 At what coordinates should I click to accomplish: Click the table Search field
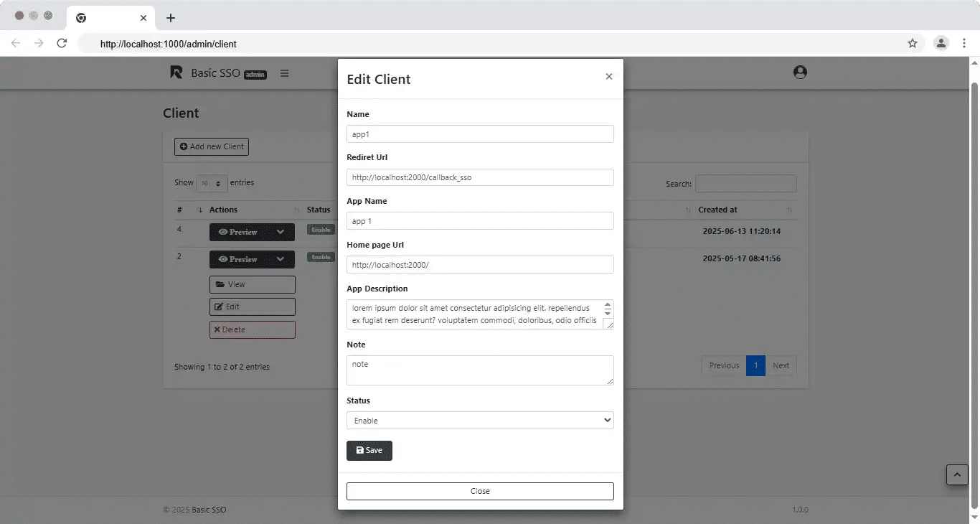coord(745,184)
